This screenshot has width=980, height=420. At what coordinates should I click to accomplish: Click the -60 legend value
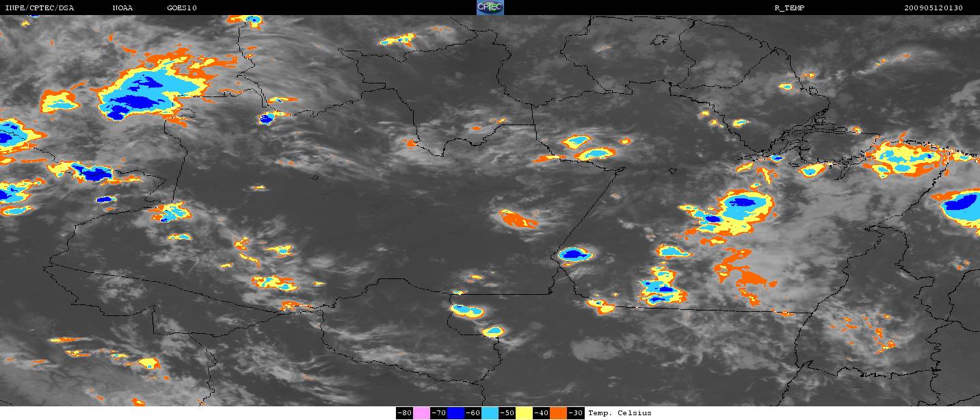tap(473, 413)
